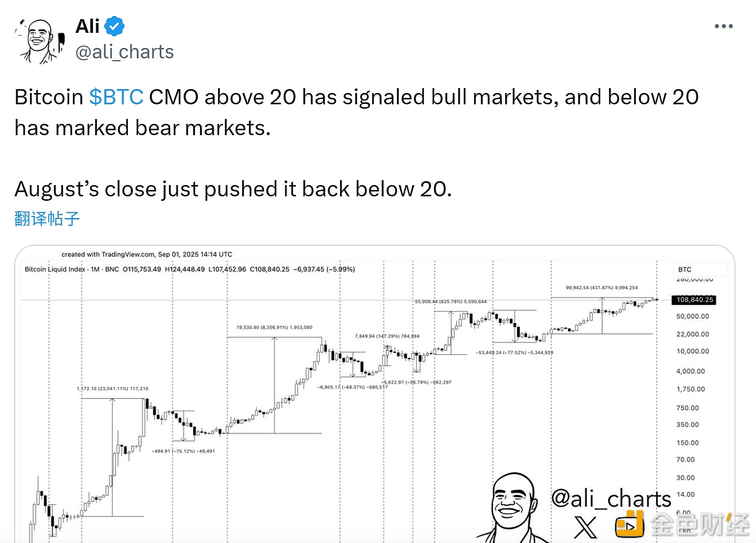The height and width of the screenshot is (543, 756).
Task: Click the blue verified badge
Action: coord(114,26)
